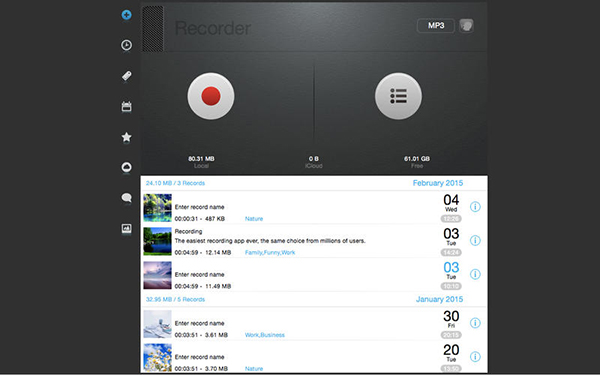Open the speech bubble icon in sidebar
This screenshot has width=600, height=375.
click(126, 198)
